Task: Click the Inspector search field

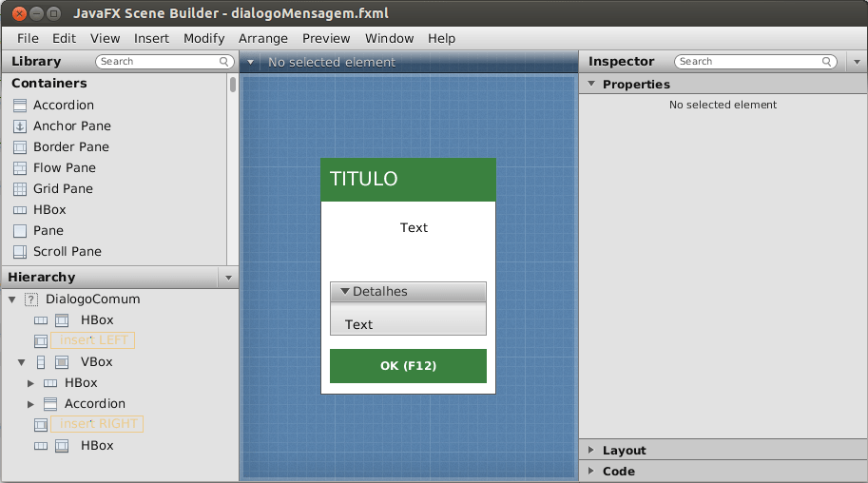Action: 755,62
